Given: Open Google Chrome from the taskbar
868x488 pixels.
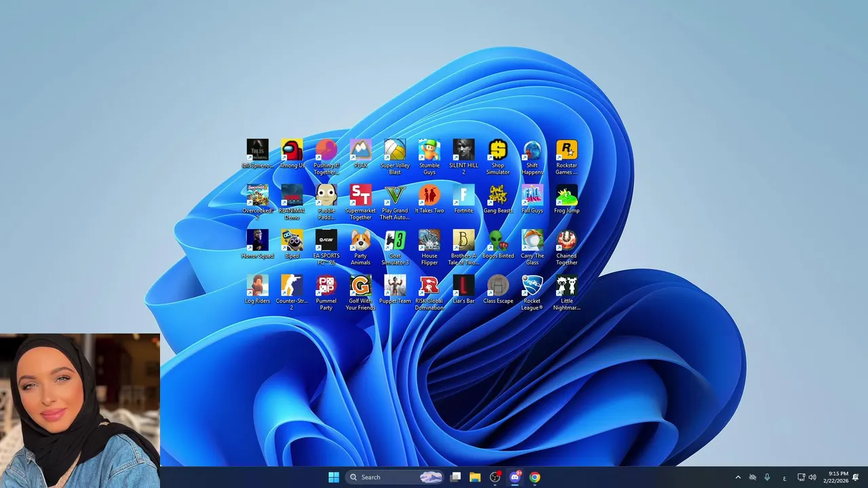Looking at the screenshot, I should point(534,477).
